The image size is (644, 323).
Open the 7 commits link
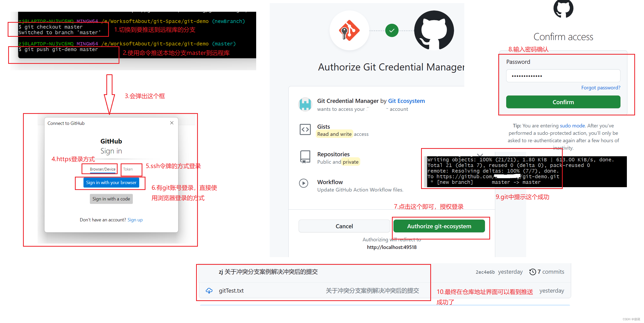[x=551, y=272]
